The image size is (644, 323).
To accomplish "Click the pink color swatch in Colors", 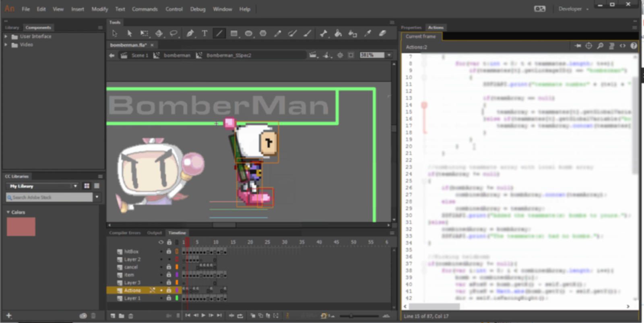I will 21,227.
